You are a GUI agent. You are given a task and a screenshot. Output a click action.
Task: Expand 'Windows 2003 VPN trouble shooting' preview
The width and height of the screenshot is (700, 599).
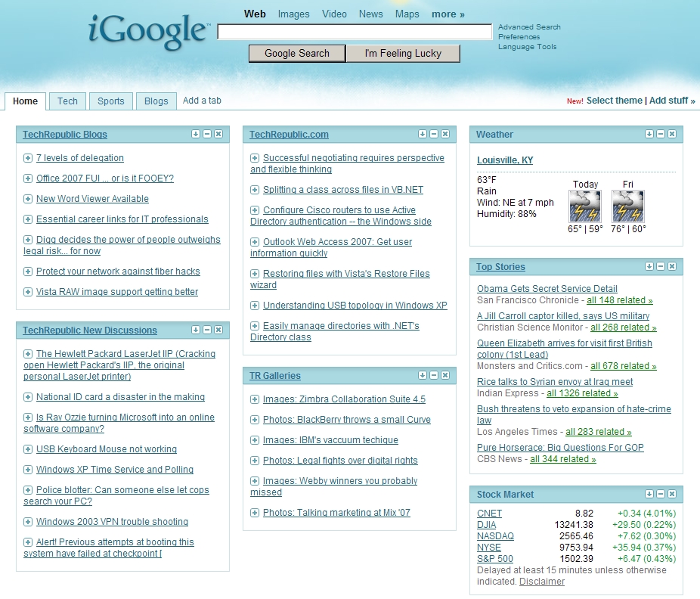tap(28, 522)
